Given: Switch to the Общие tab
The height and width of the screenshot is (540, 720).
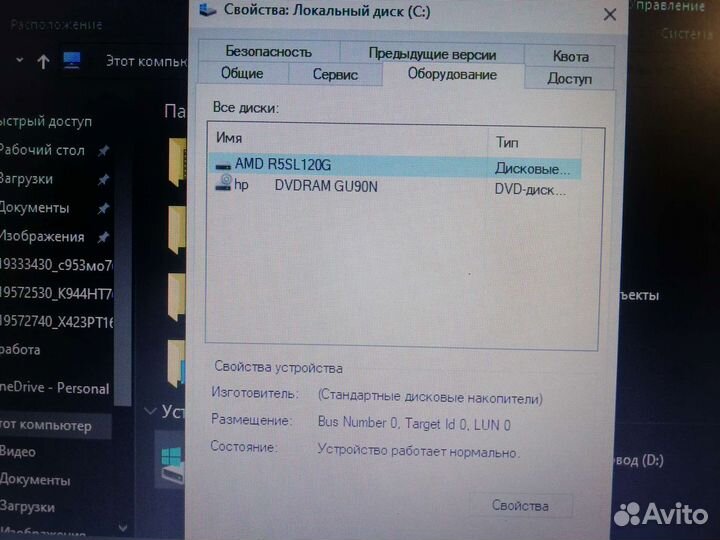Looking at the screenshot, I should [242, 73].
